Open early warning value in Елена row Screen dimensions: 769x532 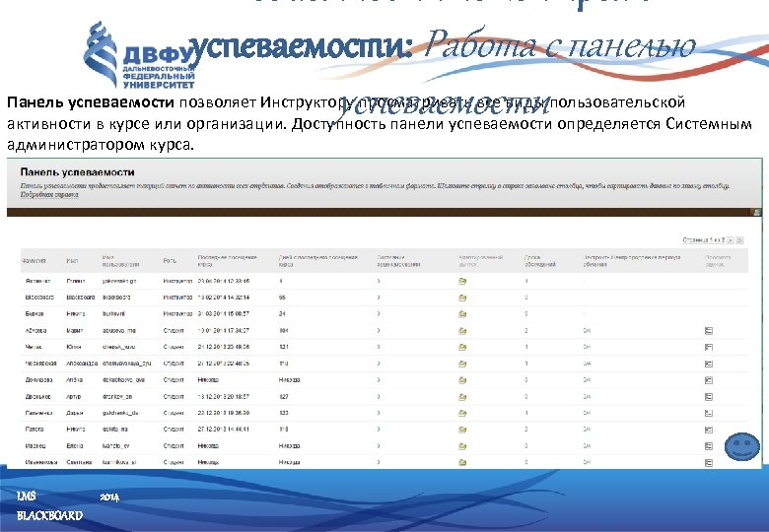pos(587,446)
